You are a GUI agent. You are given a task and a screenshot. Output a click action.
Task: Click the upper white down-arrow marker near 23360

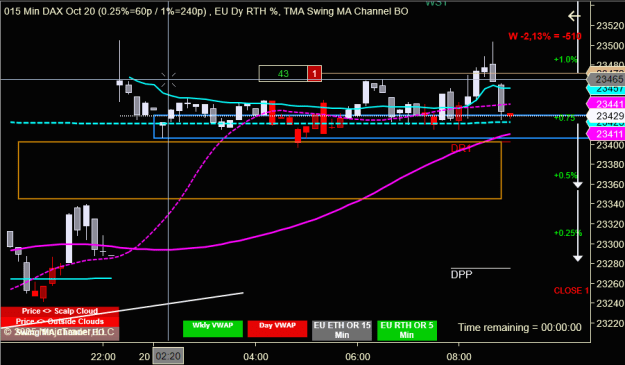coord(578,185)
